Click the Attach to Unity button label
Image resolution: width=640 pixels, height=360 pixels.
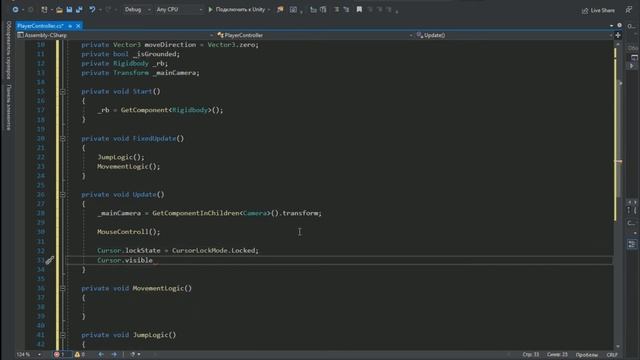[x=240, y=9]
